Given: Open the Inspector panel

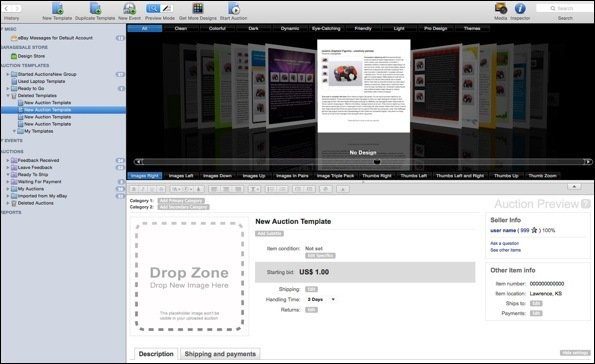Looking at the screenshot, I should pos(520,8).
